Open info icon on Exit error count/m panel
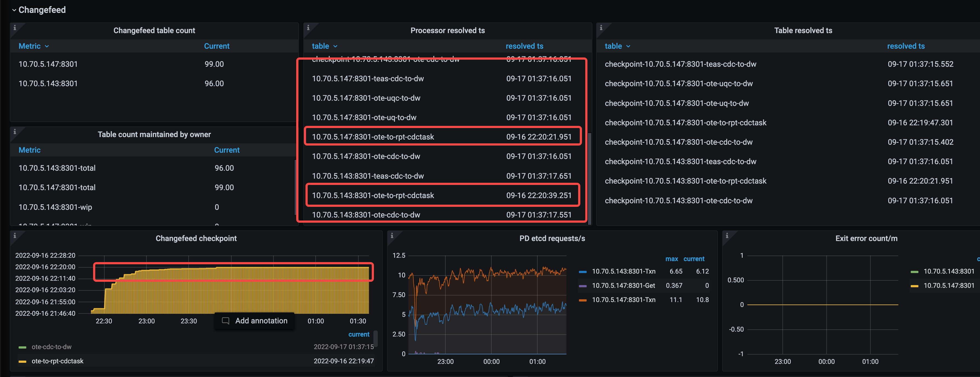 tap(727, 236)
